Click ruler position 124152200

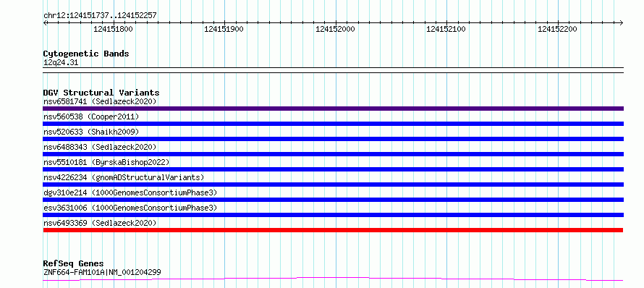558,29
